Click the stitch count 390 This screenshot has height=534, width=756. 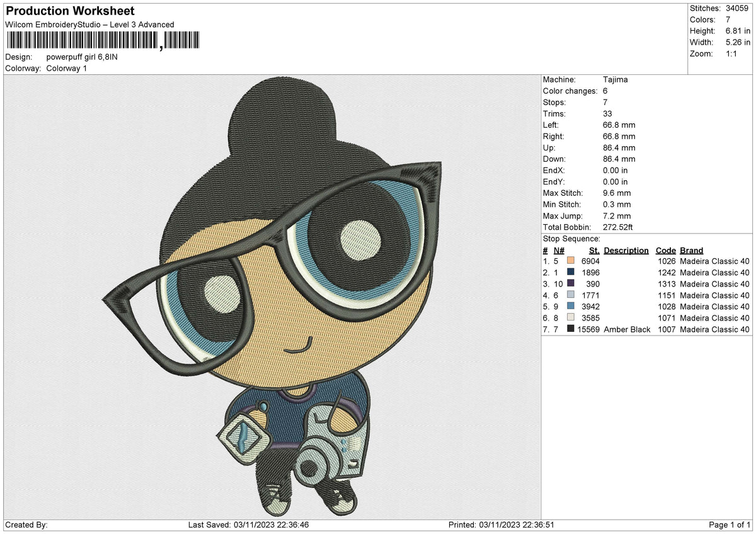593,284
